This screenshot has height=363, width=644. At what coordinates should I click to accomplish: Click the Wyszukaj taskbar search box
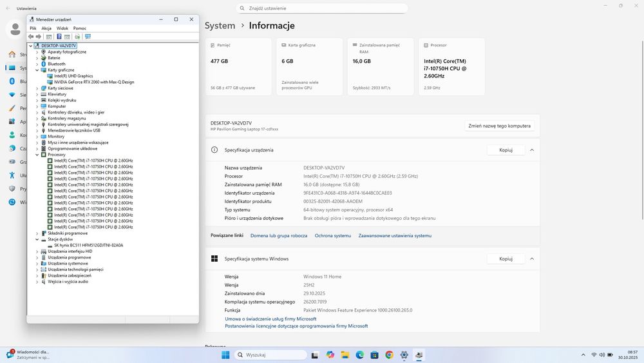[270, 355]
